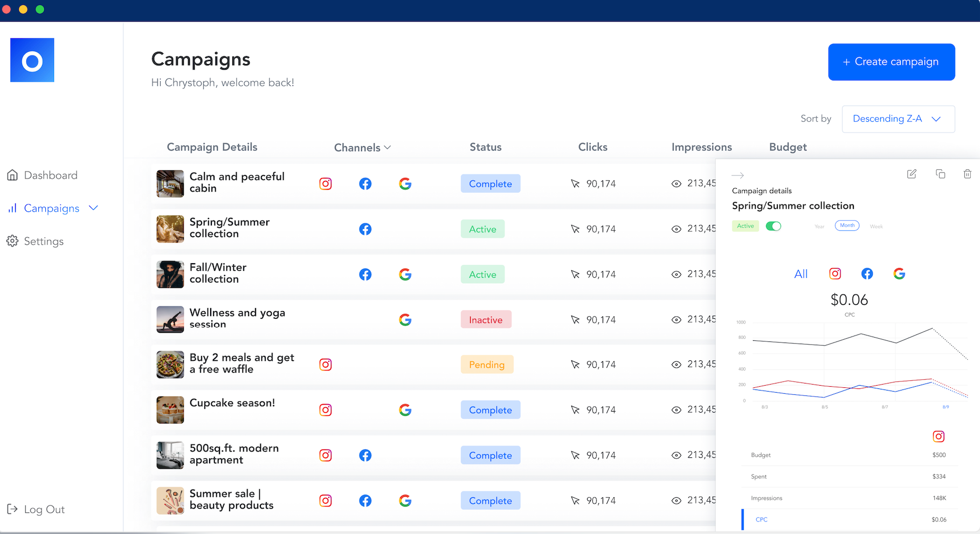Open the Dashboard page
This screenshot has height=534, width=980.
[x=42, y=175]
